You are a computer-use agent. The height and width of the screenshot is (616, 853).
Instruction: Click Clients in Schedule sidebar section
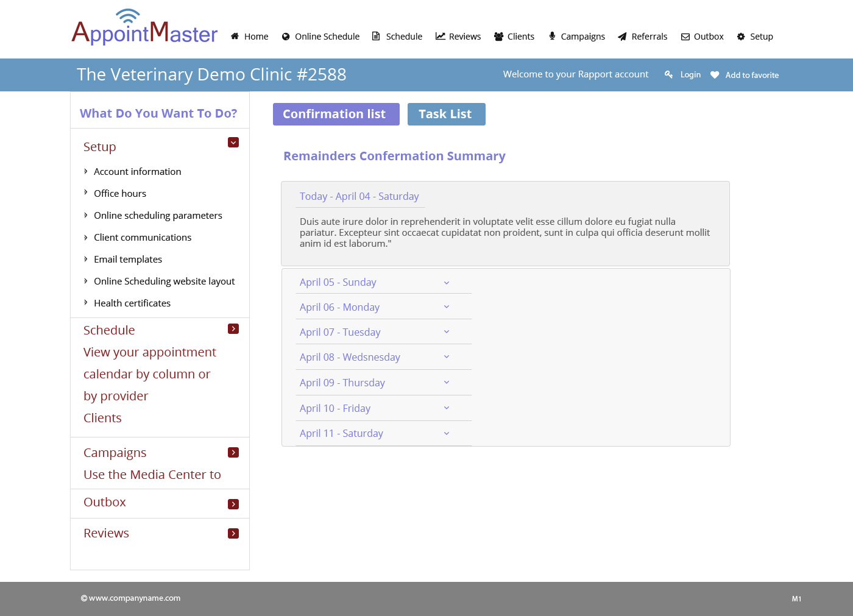pos(102,418)
